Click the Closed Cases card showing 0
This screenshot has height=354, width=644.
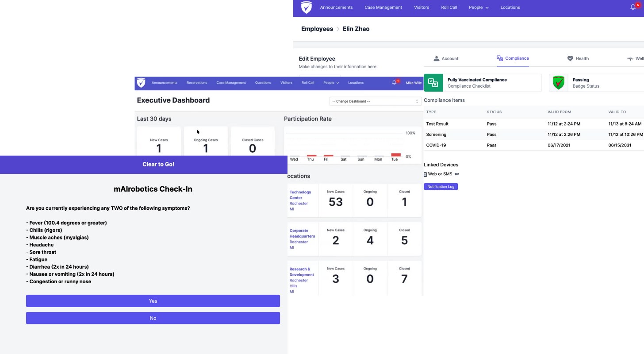253,142
